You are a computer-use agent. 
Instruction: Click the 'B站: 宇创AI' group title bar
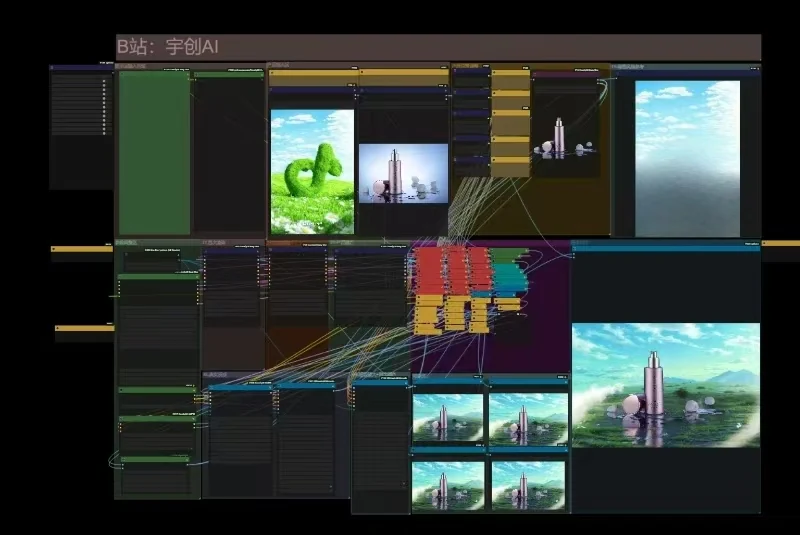pos(438,47)
